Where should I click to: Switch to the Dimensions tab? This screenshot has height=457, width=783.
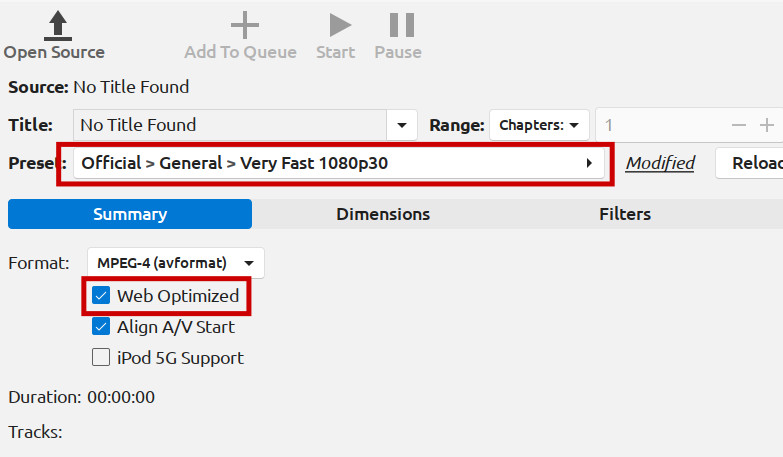(x=383, y=214)
